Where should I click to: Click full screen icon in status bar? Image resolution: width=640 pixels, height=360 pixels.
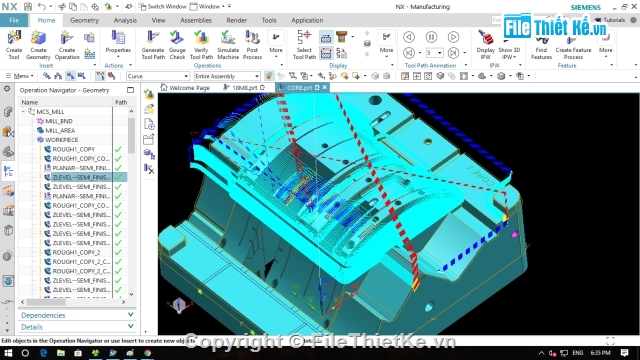click(x=610, y=340)
